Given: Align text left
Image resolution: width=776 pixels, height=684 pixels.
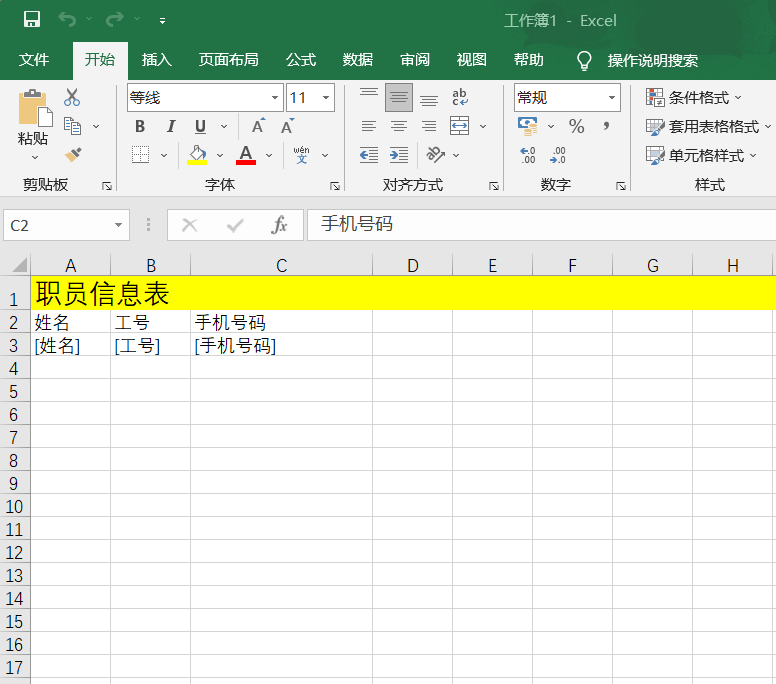Looking at the screenshot, I should pos(369,126).
